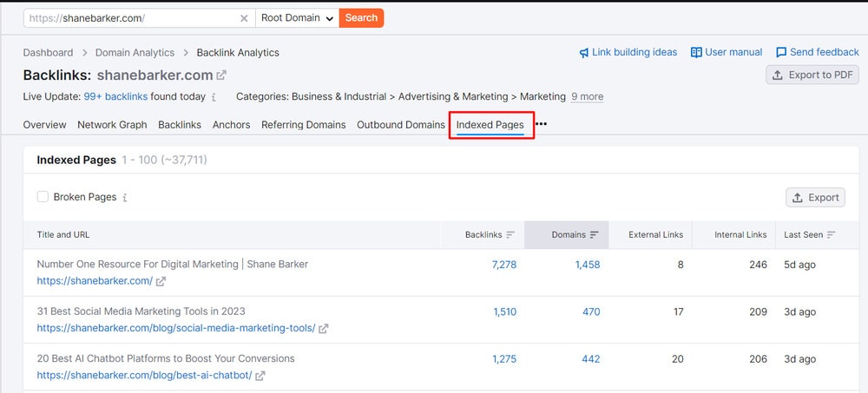Click title '31 Best Social Media Marketing Tools in 2023'

tap(141, 311)
